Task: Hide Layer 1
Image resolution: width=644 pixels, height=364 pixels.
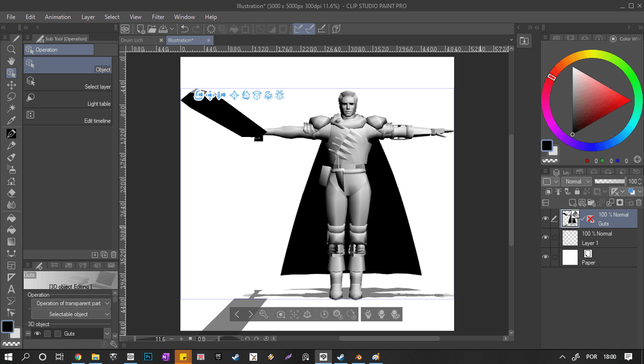Action: [545, 238]
